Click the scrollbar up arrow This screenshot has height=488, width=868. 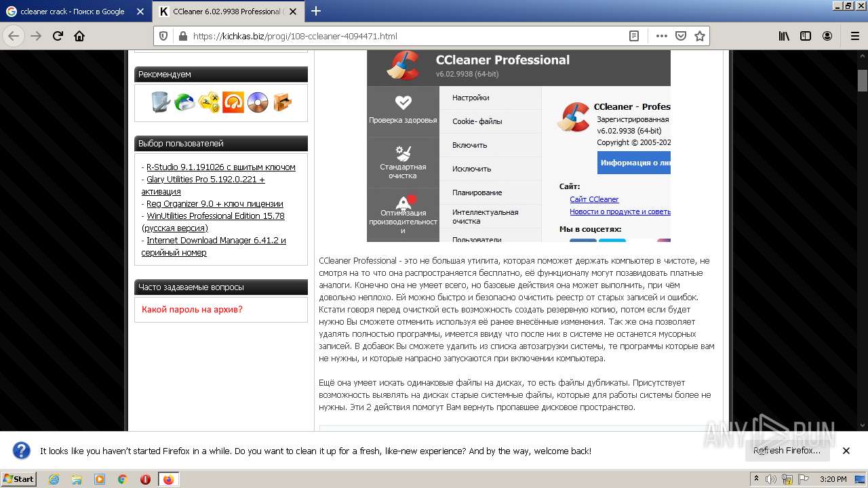click(x=863, y=56)
